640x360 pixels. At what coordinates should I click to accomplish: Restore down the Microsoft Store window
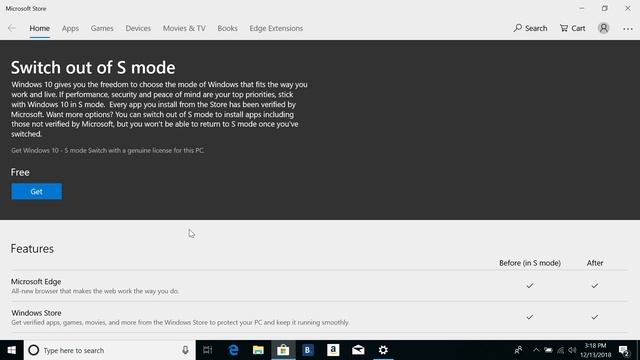coord(604,8)
